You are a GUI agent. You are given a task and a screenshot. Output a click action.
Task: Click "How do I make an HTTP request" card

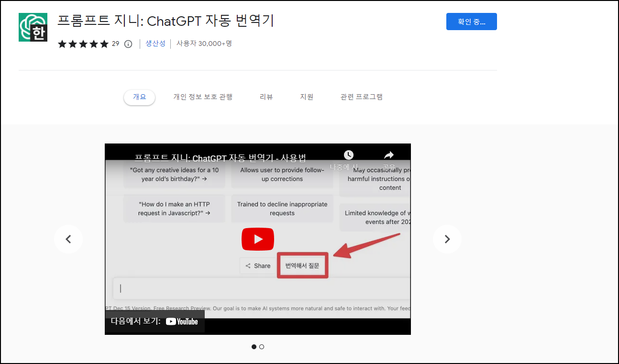(x=174, y=209)
